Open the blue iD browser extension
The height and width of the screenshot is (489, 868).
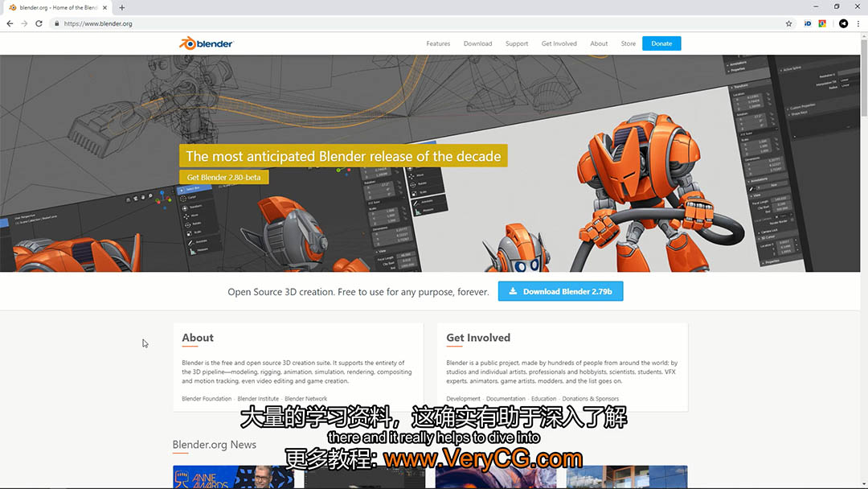(x=807, y=24)
